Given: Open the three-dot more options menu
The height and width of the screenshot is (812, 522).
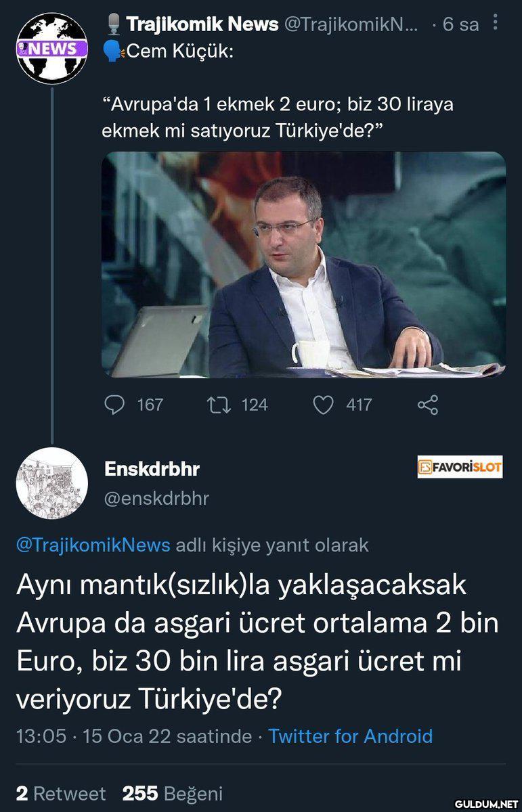Looking at the screenshot, I should point(496,24).
